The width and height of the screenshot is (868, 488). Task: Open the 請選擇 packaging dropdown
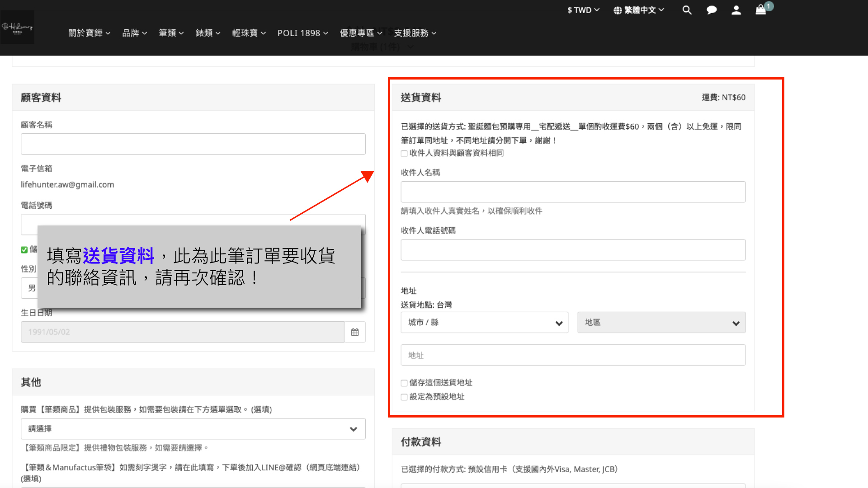click(193, 429)
